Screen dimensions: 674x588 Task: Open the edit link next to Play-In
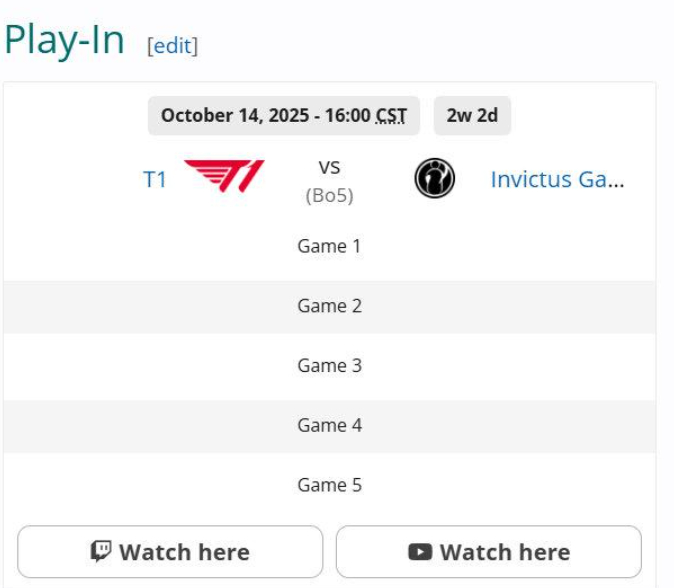pyautogui.click(x=172, y=46)
